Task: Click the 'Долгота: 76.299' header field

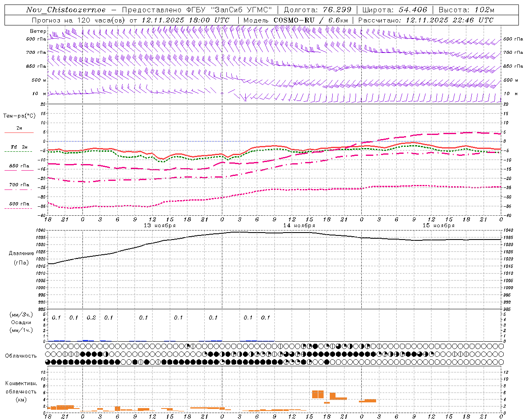Action: [x=317, y=10]
